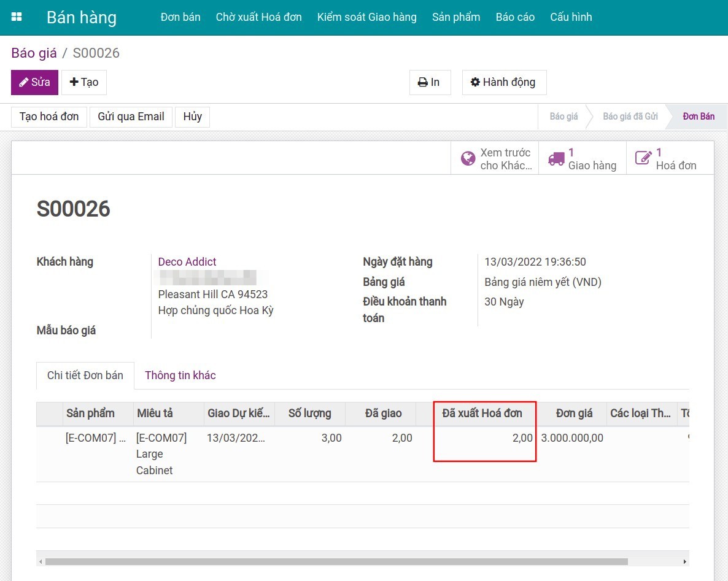This screenshot has height=581, width=728.
Task: Click the In print button
Action: pyautogui.click(x=430, y=82)
